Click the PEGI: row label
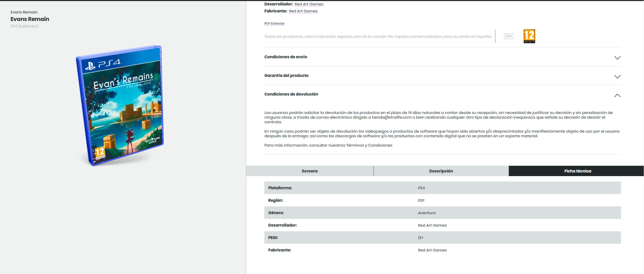The height and width of the screenshot is (274, 644). (273, 238)
